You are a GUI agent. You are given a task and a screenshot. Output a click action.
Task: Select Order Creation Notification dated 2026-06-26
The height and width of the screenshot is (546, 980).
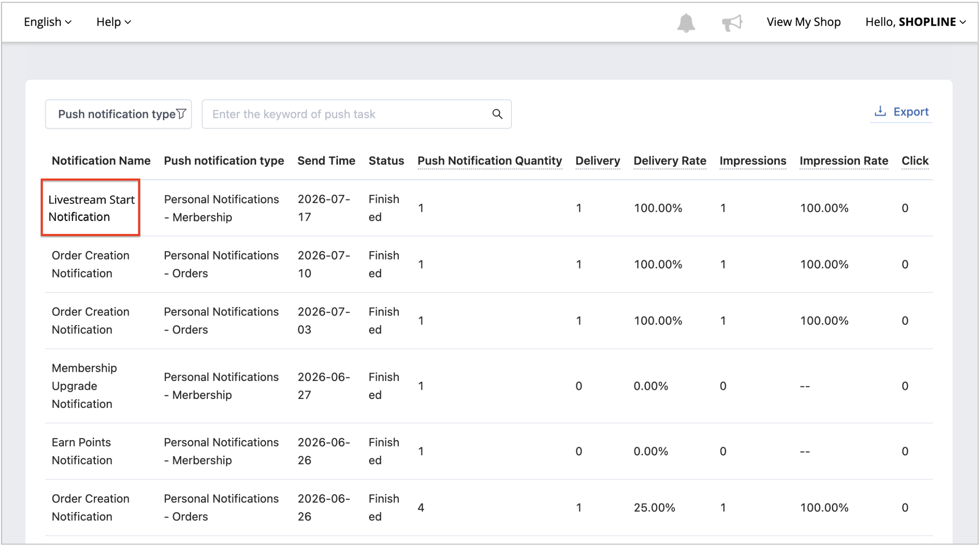coord(90,508)
